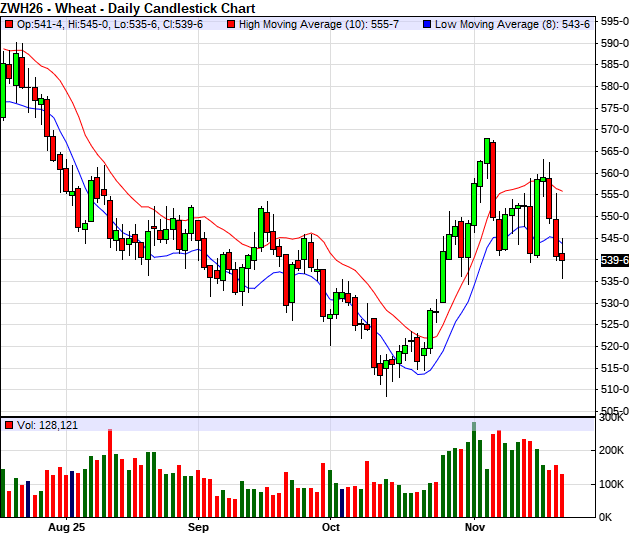Select the Vol: 128,121 legend label
The height and width of the screenshot is (536, 640).
pyautogui.click(x=47, y=425)
